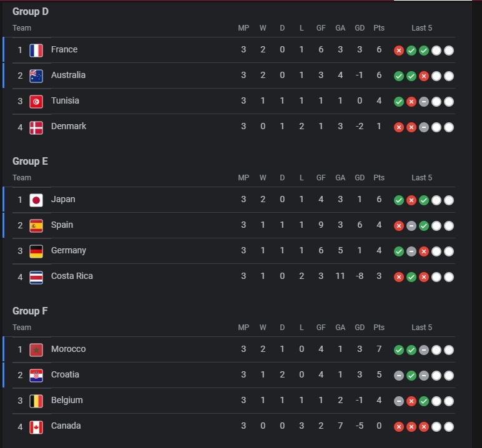Select the Group D heading
This screenshot has width=482, height=448.
(31, 12)
